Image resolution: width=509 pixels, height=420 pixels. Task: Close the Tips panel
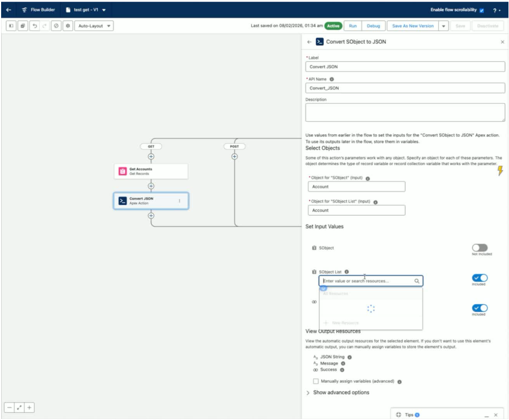tap(496, 415)
